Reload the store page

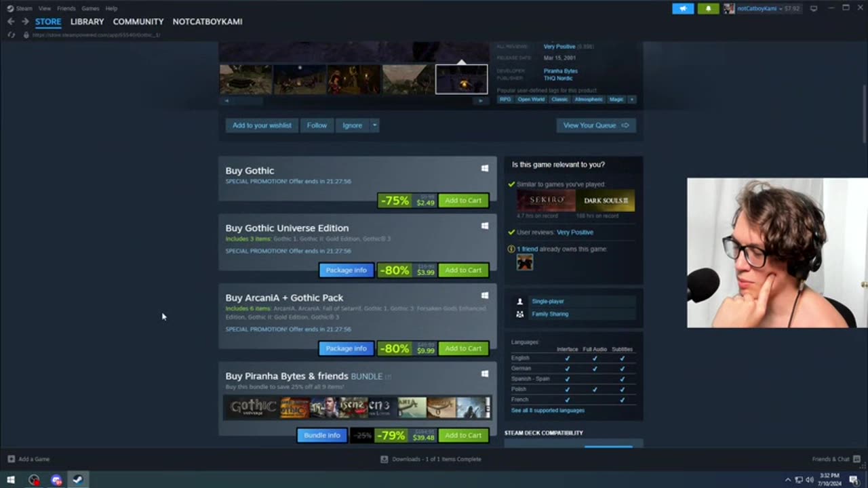point(11,35)
